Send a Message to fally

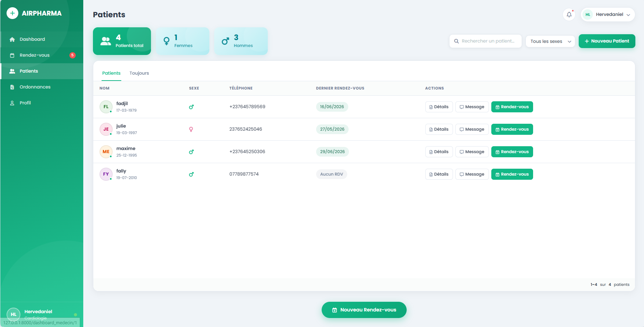(x=472, y=174)
